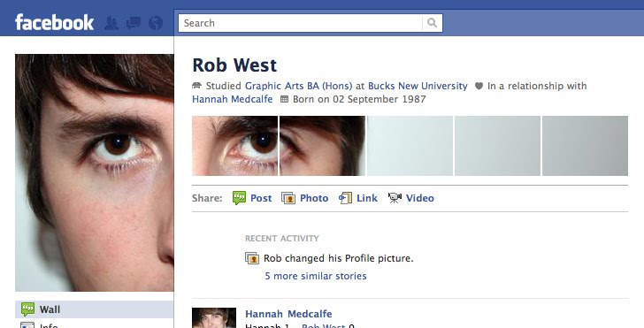Screen dimensions: 644x328
Task: Open Hannah Medcalfe wall post author link
Action: pyautogui.click(x=288, y=314)
